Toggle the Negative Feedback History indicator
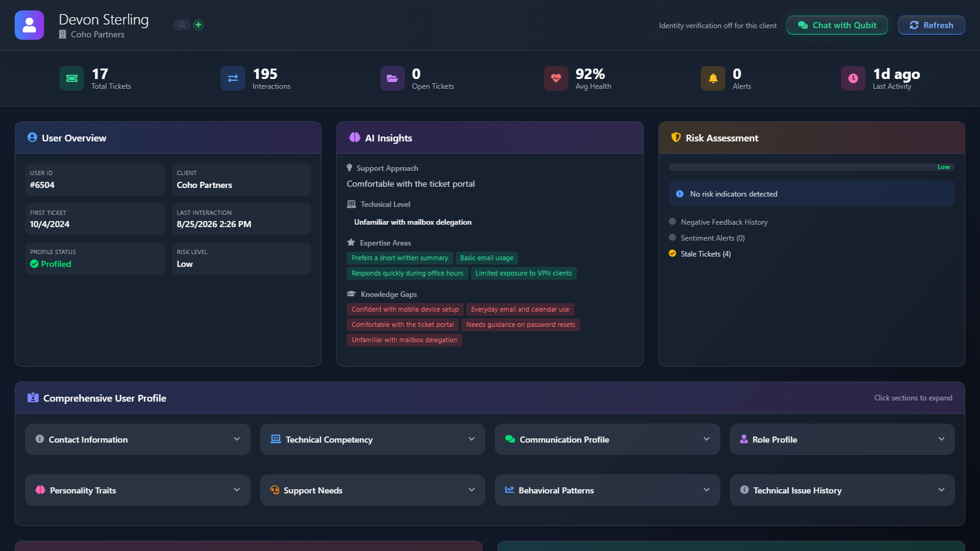Screen dimensions: 980x551 673,222
